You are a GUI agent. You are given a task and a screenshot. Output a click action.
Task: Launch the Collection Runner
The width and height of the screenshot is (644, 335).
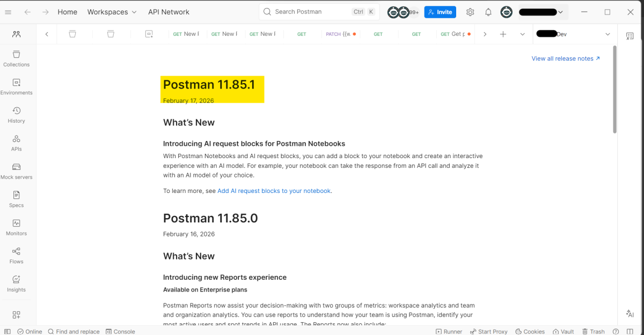click(449, 331)
